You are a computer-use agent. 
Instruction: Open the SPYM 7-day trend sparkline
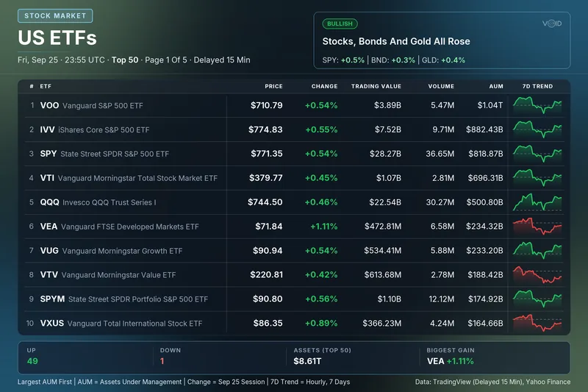pos(537,299)
